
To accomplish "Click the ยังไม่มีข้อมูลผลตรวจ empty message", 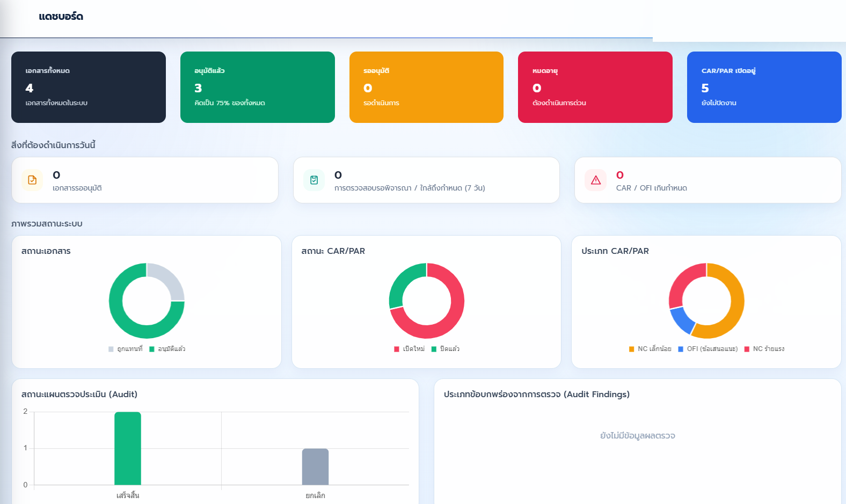I will pos(638,436).
